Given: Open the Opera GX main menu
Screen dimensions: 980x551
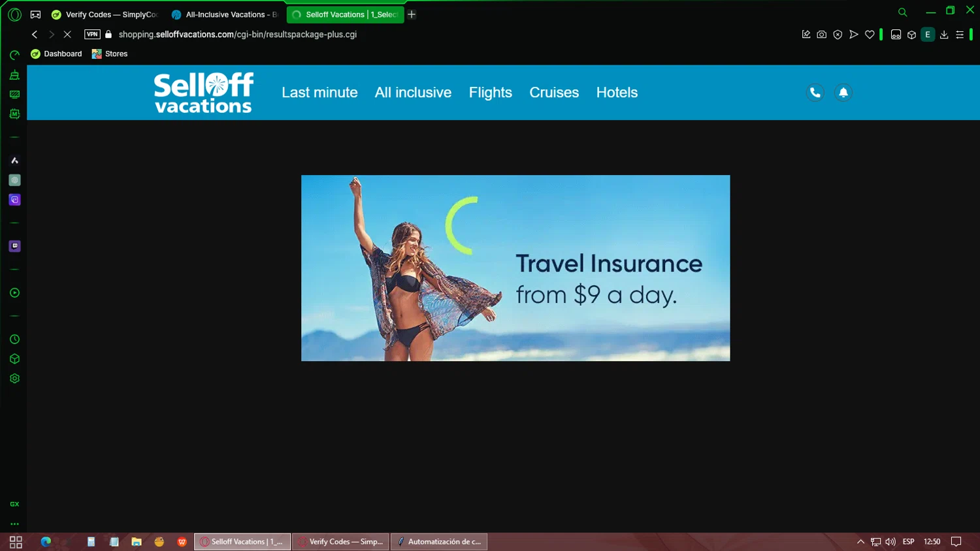Looking at the screenshot, I should pyautogui.click(x=14, y=14).
